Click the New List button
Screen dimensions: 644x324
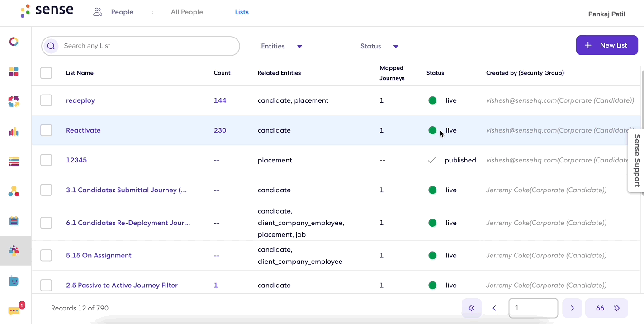pyautogui.click(x=607, y=45)
